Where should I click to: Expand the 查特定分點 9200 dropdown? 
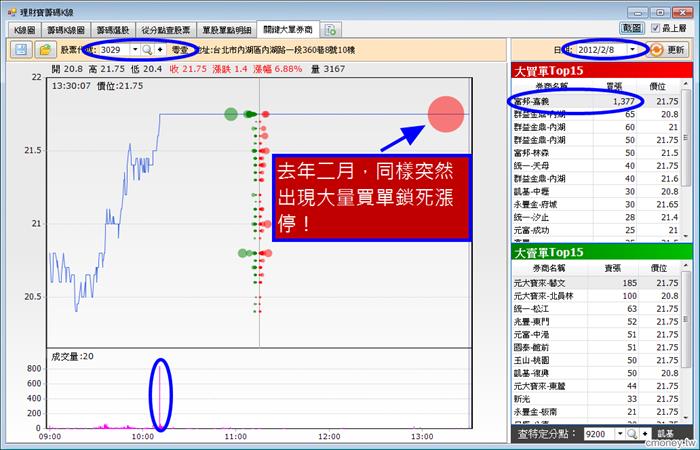620,433
